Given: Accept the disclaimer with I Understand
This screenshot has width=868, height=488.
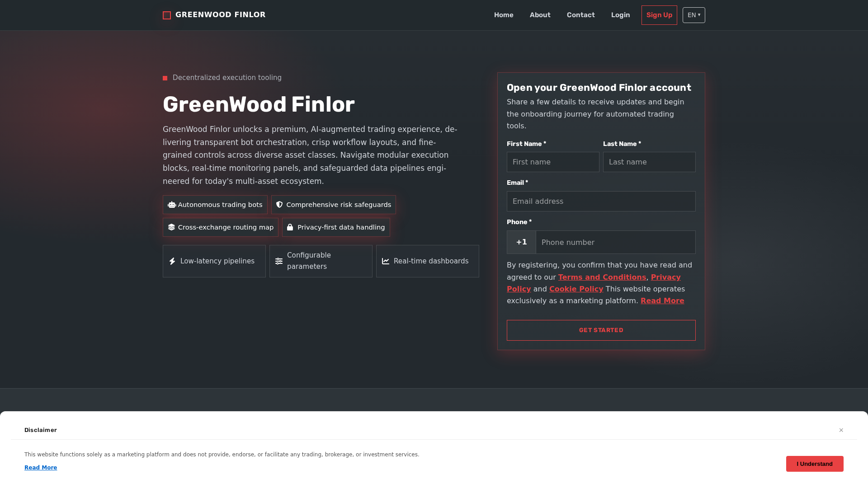Looking at the screenshot, I should [815, 464].
